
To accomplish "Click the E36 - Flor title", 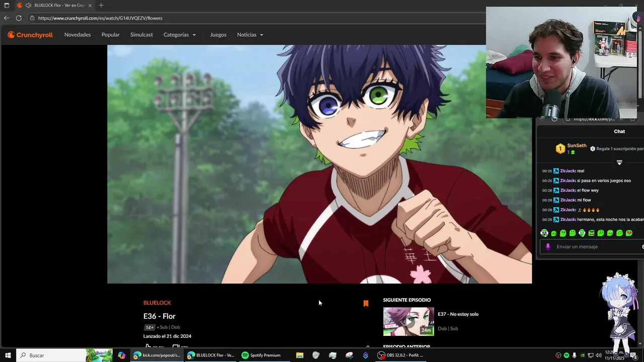I will tap(159, 316).
